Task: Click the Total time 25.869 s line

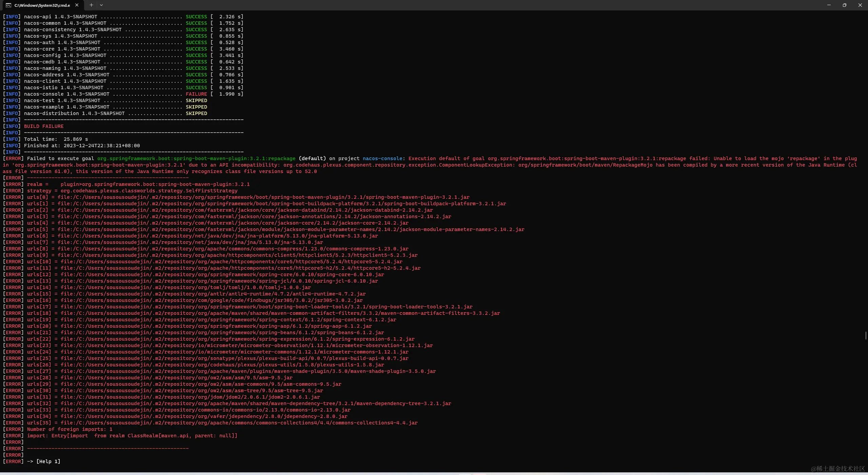Action: coord(56,139)
